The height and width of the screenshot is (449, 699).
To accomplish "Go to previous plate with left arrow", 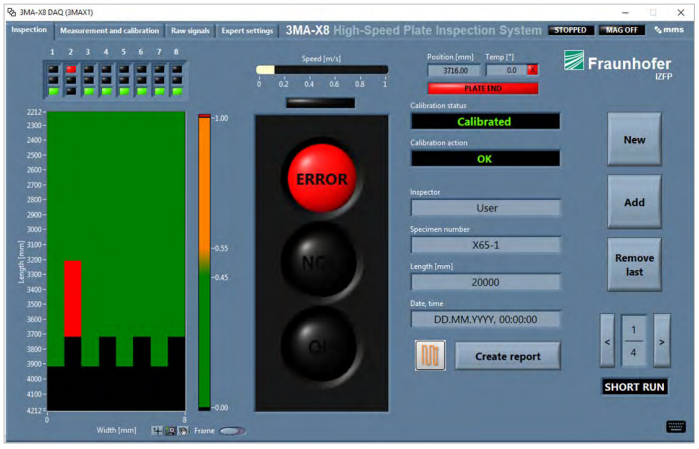I will 607,342.
